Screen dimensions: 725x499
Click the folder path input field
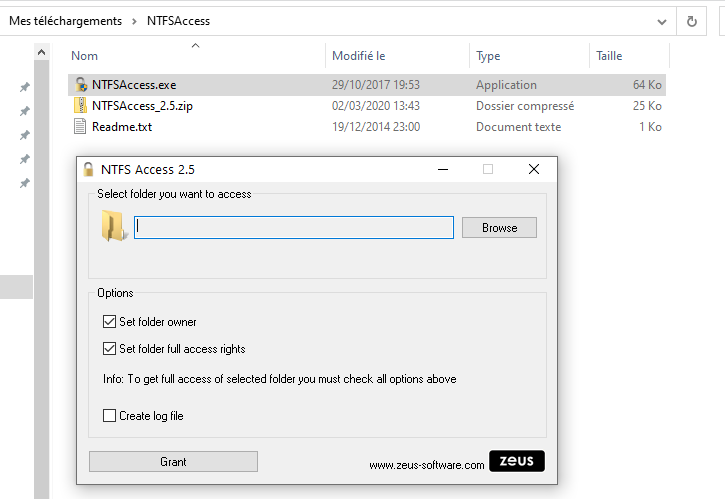tap(294, 228)
